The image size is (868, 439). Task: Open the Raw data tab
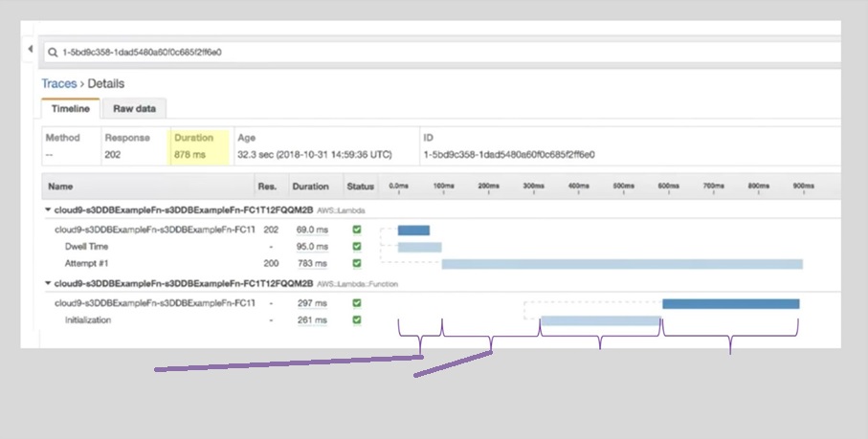[x=134, y=109]
